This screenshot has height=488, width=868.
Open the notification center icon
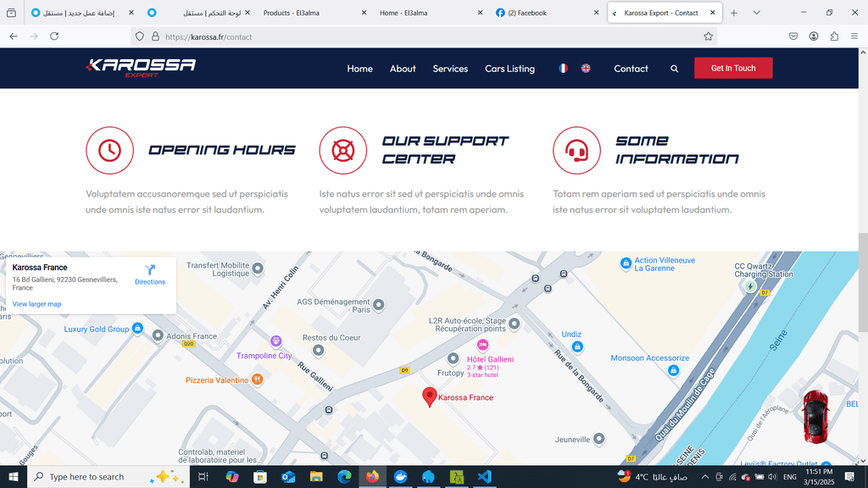(x=849, y=476)
